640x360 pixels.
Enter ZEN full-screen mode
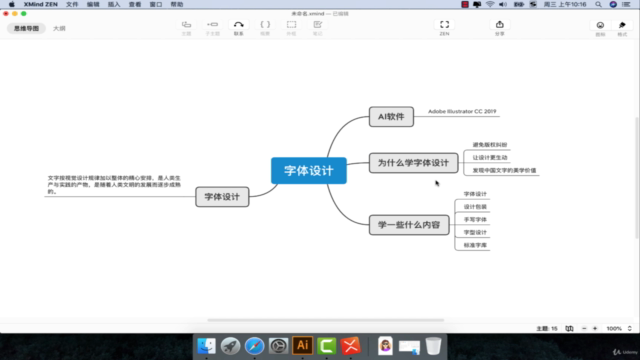[x=444, y=25]
